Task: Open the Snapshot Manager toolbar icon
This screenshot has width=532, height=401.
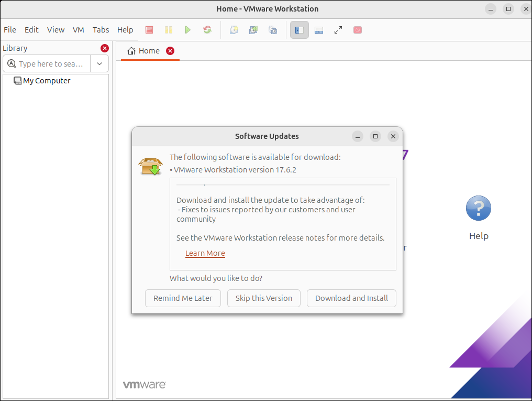Action: [273, 30]
